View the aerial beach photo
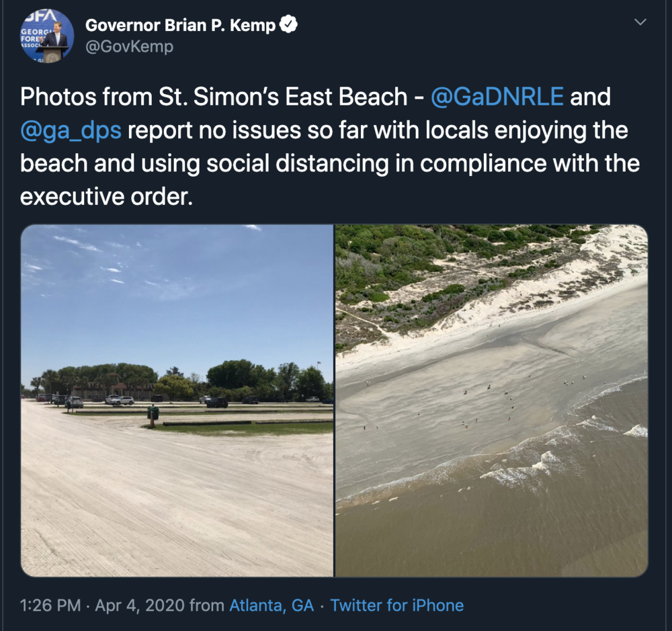This screenshot has height=631, width=672. point(492,401)
